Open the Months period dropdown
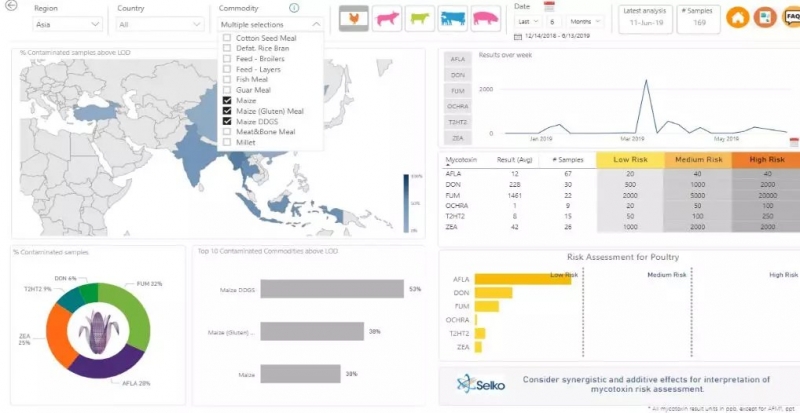The width and height of the screenshot is (800, 413). tap(585, 21)
